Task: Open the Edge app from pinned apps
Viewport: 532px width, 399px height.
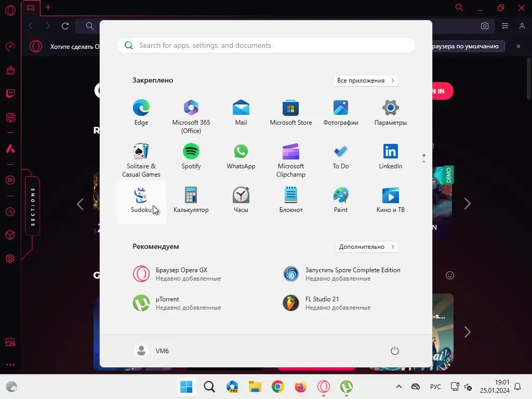Action: click(x=141, y=113)
